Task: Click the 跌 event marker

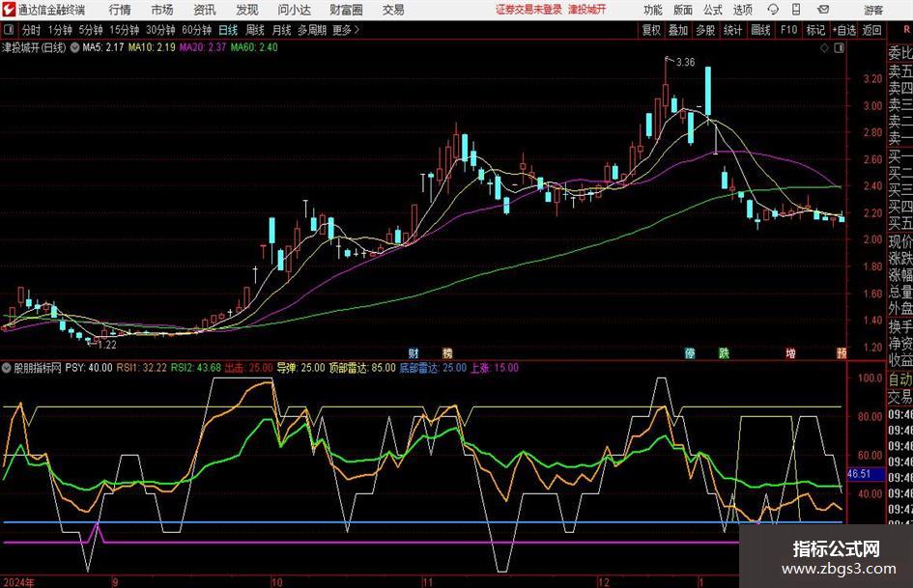Action: click(724, 352)
